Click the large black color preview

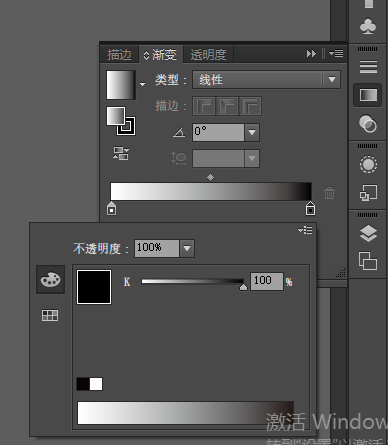click(94, 287)
